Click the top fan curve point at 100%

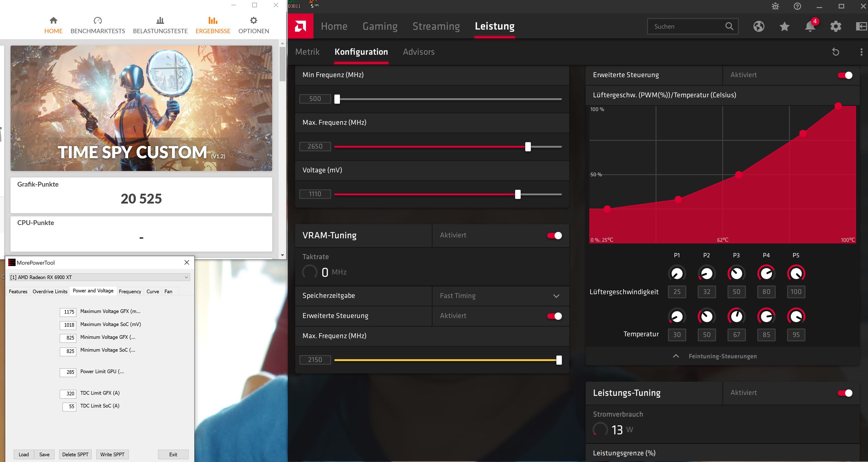tap(838, 106)
